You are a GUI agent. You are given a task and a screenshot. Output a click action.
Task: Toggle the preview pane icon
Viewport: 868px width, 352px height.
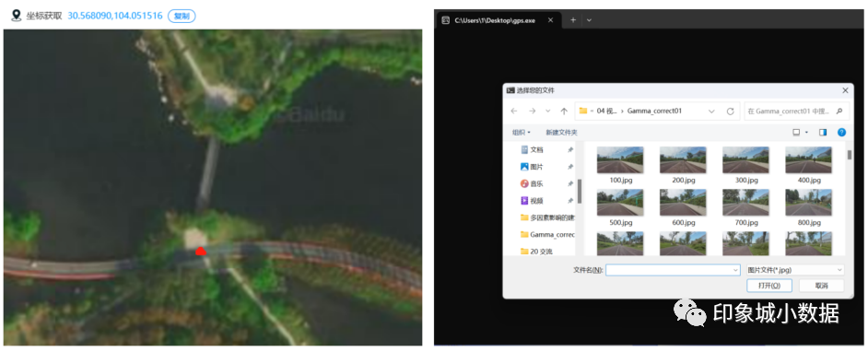click(x=823, y=133)
